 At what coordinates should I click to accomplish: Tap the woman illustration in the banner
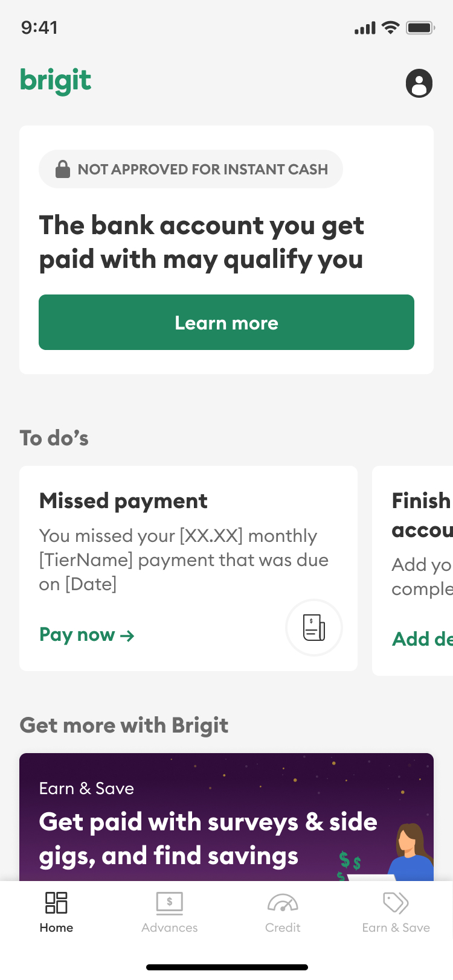click(412, 851)
